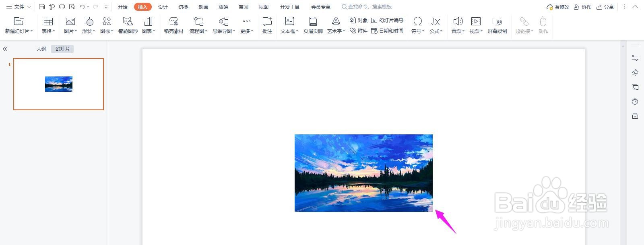
Task: Collapse the slide panel with double chevron
Action: tap(5, 49)
